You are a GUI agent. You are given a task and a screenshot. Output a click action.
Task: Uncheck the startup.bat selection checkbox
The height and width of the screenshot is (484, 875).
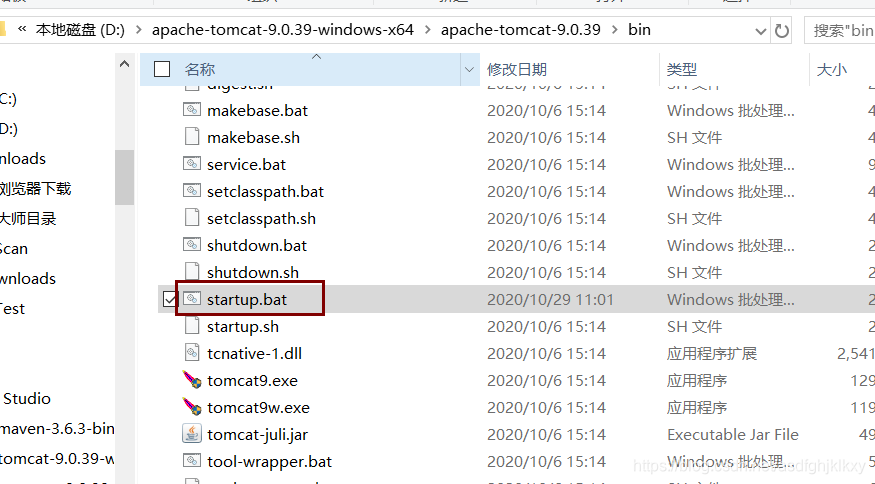pyautogui.click(x=170, y=299)
